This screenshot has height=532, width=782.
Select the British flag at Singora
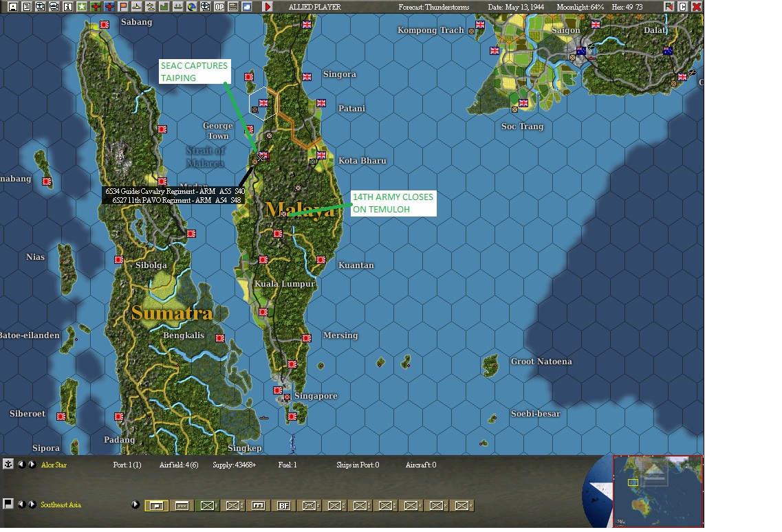point(307,77)
